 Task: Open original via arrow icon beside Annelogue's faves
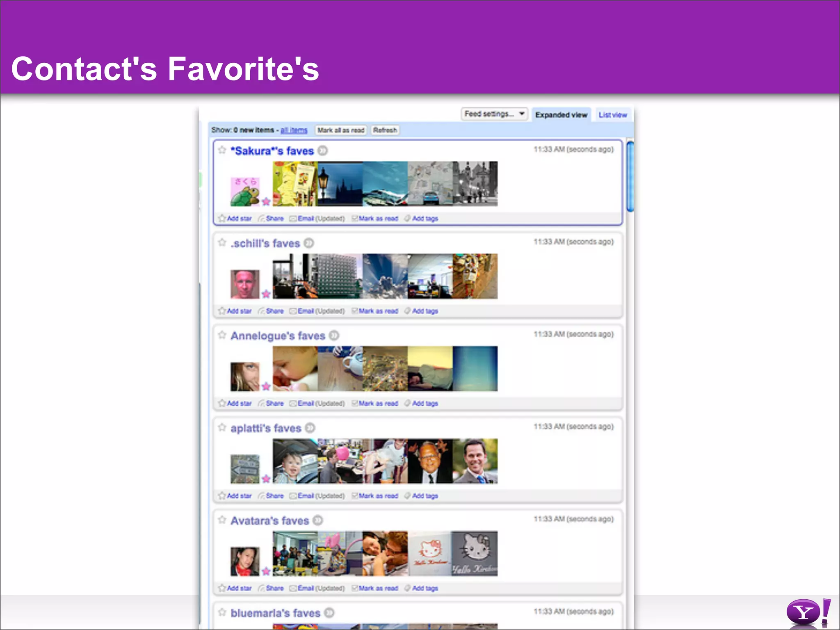[334, 336]
